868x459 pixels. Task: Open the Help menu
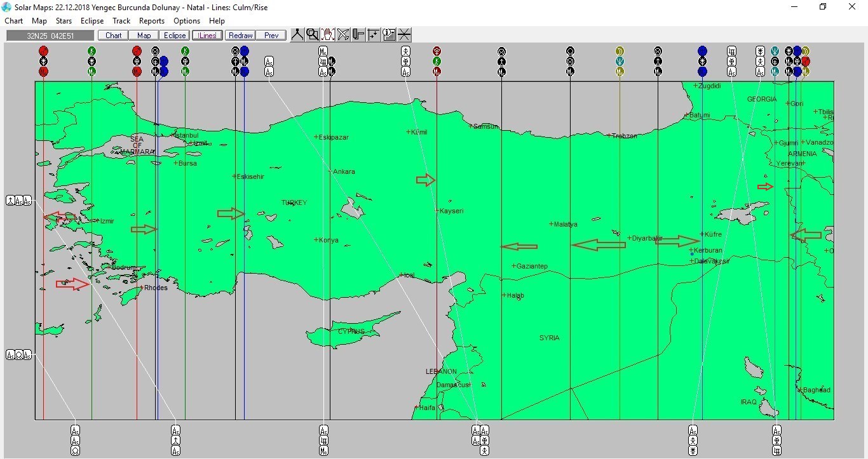(217, 21)
